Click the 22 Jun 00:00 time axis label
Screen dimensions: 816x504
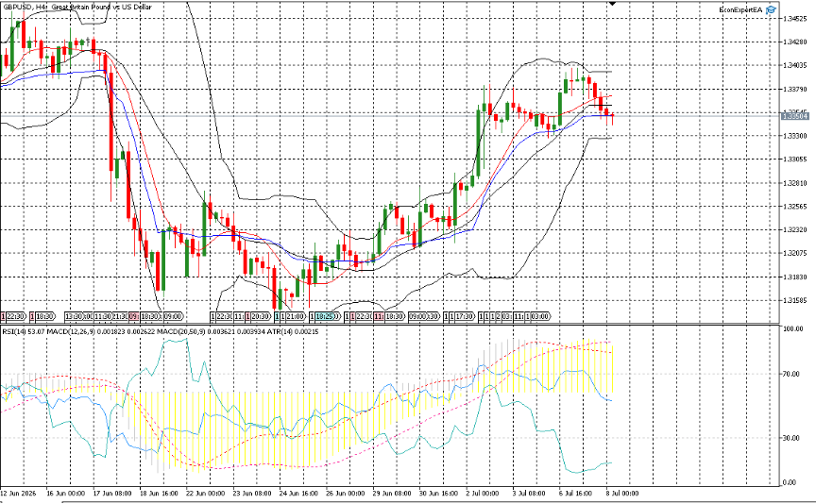coord(206,493)
